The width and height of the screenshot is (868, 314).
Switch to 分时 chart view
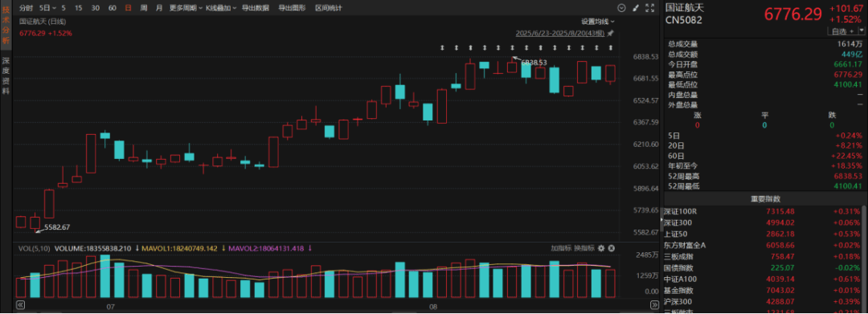(26, 8)
